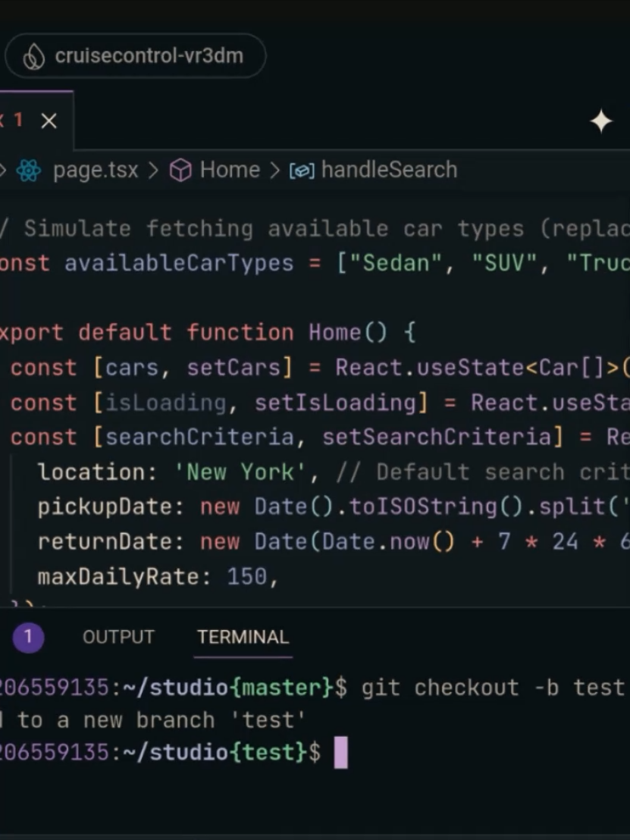
Task: Click availableCarTypes variable in code
Action: (x=179, y=263)
